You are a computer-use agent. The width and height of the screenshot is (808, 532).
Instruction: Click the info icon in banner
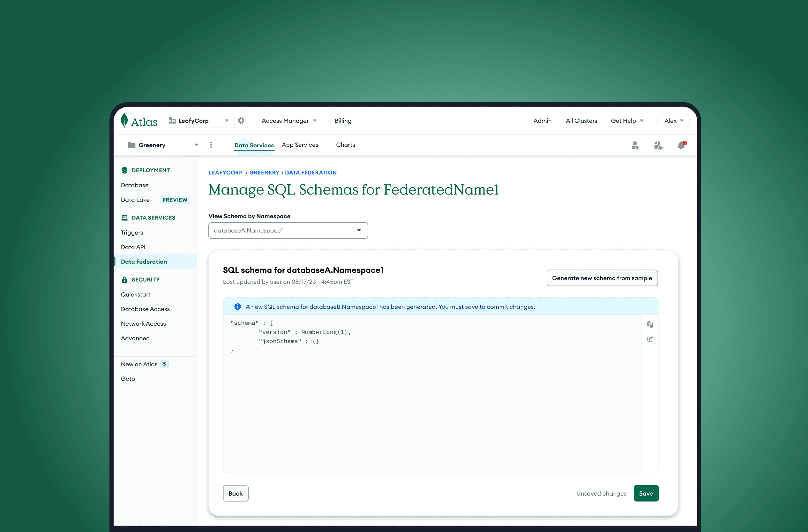[x=238, y=307]
